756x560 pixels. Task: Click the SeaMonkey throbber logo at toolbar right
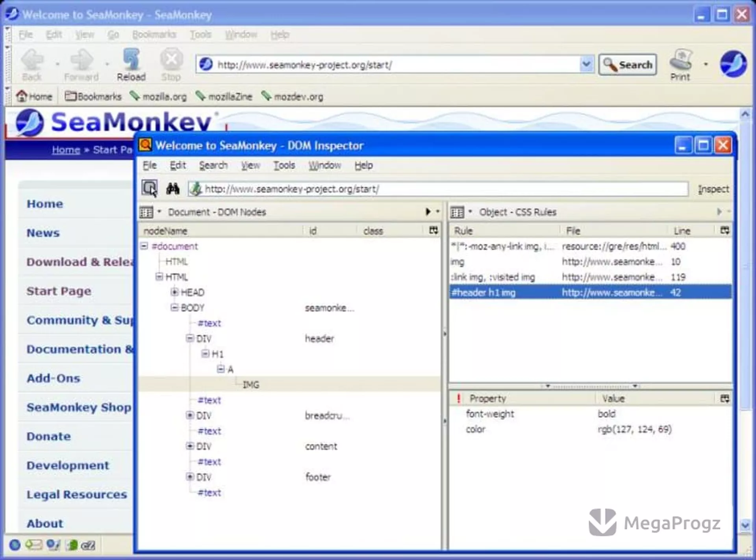point(733,64)
